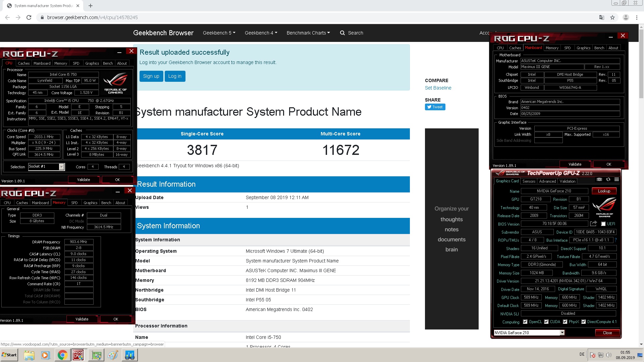
Task: Toggle the CUDA checkbox
Action: (x=546, y=322)
